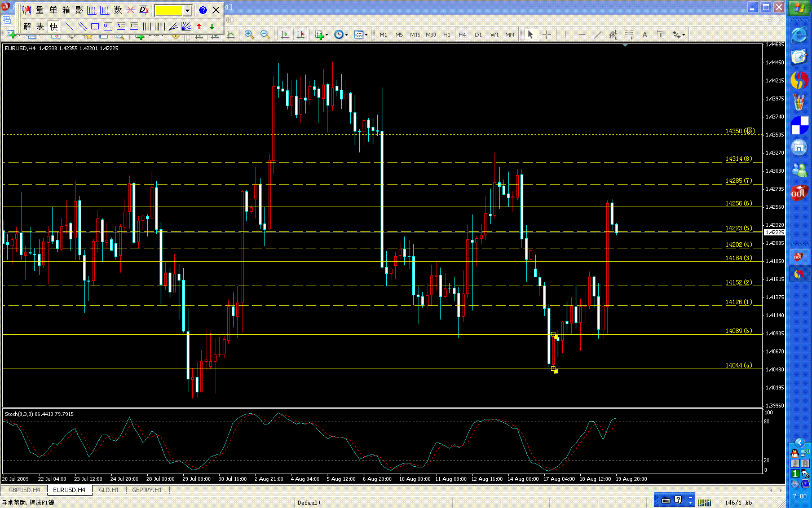
Task: Open the indicators list dropdown
Action: (x=321, y=34)
